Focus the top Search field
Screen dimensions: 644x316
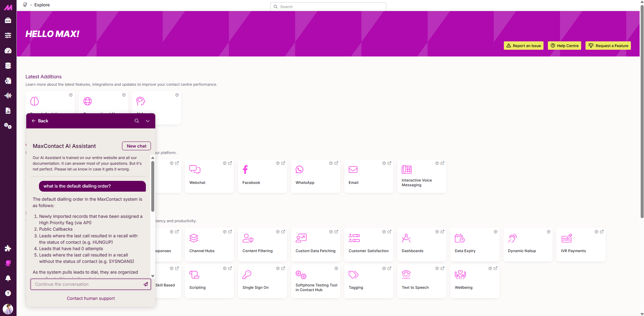pyautogui.click(x=328, y=6)
